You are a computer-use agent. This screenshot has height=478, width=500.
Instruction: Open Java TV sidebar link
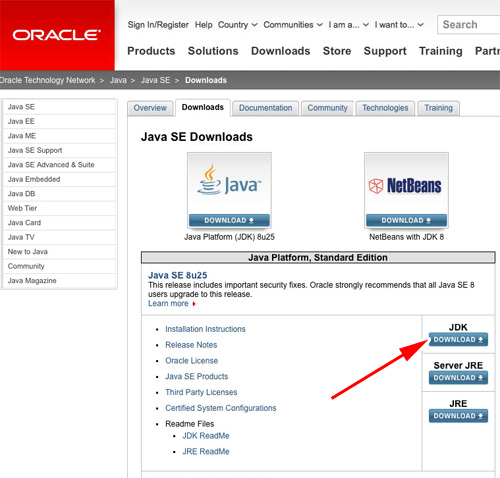(59, 237)
